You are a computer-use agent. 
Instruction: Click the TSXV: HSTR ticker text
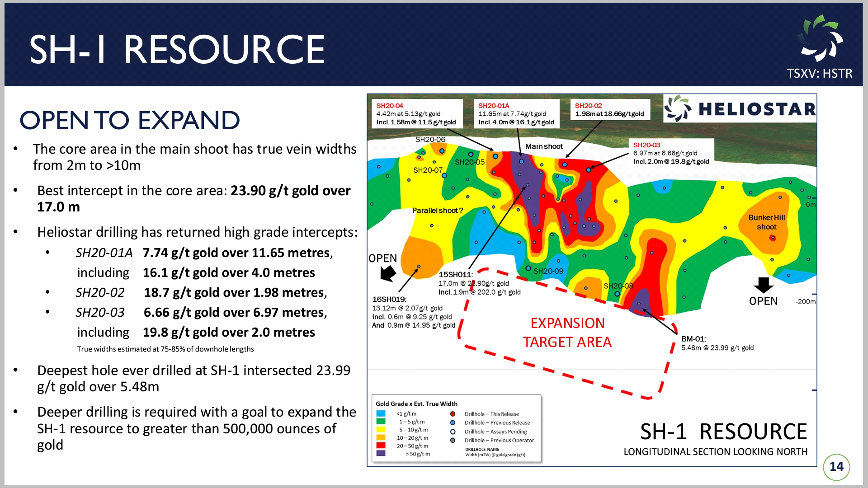[x=819, y=73]
